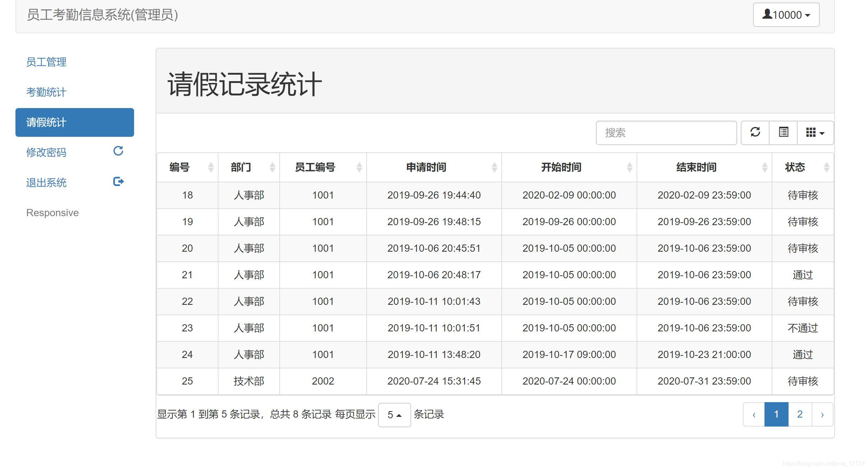Image resolution: width=868 pixels, height=470 pixels.
Task: Click the next page chevron icon
Action: 823,414
